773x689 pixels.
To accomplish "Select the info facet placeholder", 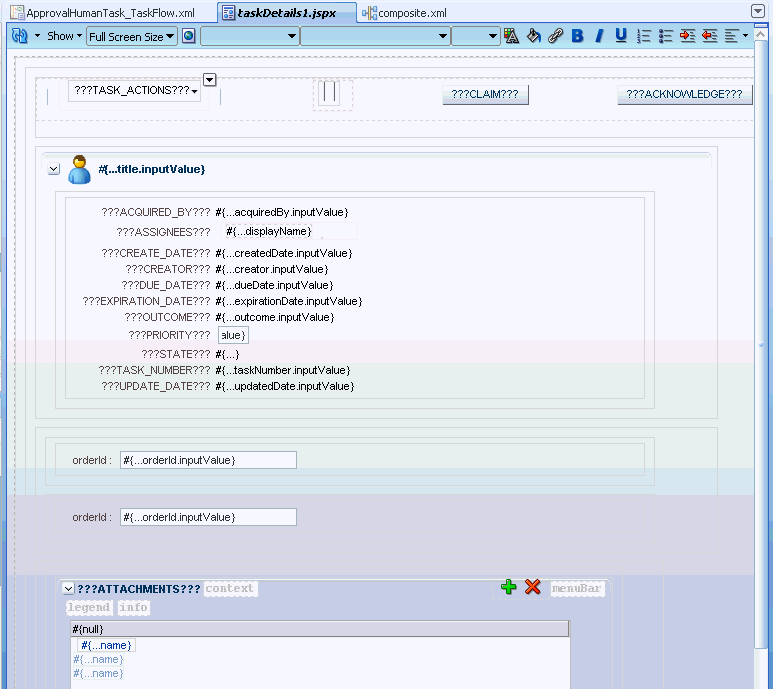I will (134, 607).
